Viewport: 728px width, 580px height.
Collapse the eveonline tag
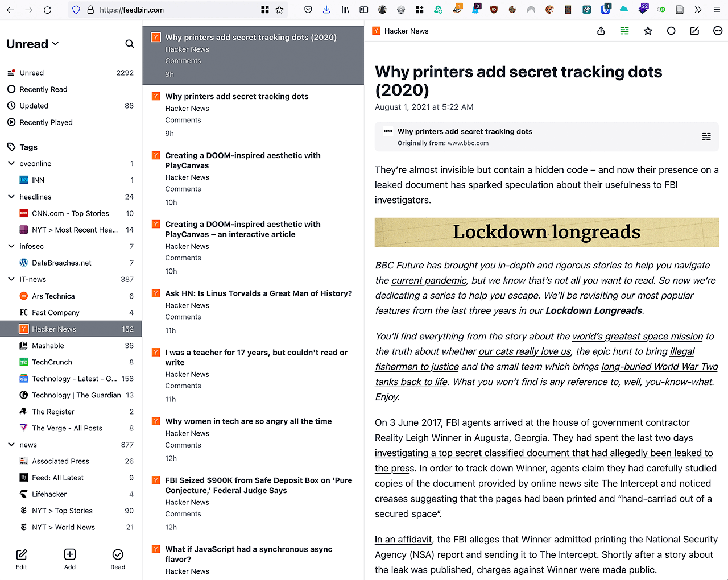tap(11, 164)
